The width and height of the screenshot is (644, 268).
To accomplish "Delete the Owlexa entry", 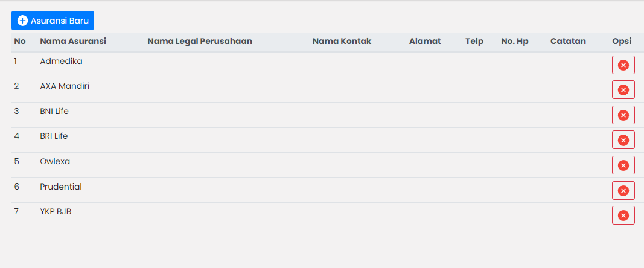I will pos(623,165).
